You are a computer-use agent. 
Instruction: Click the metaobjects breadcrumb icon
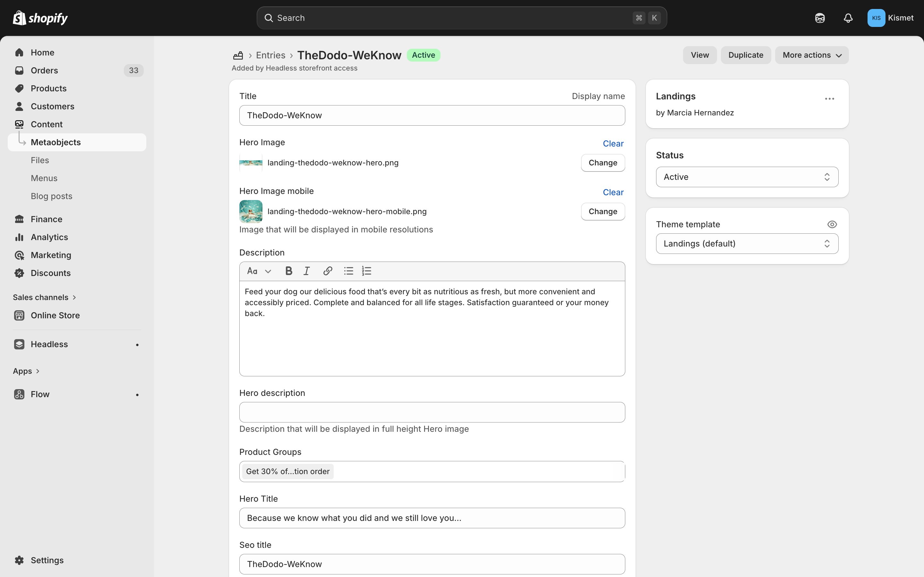[238, 55]
